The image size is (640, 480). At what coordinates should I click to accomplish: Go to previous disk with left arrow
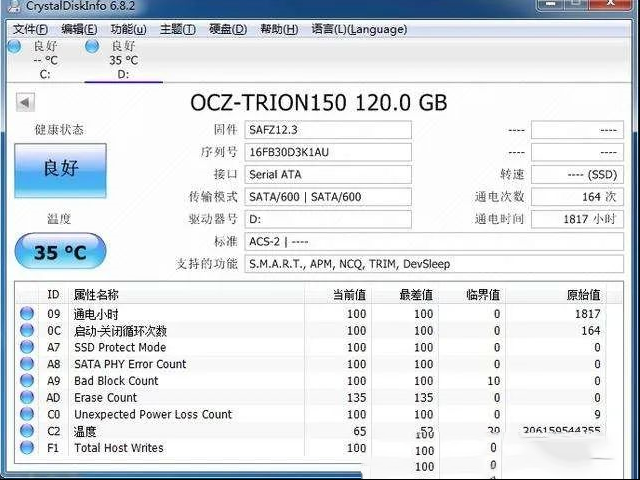pyautogui.click(x=25, y=102)
